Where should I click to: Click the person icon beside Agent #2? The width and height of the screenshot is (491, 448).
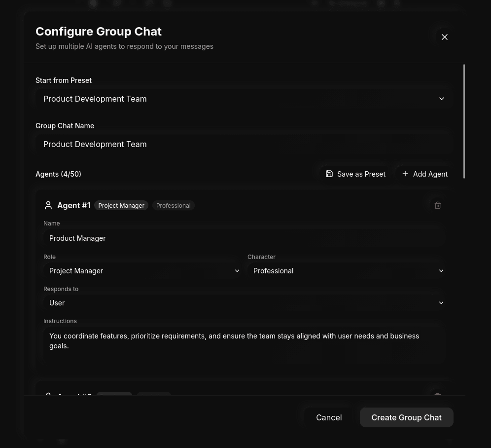[x=48, y=396]
